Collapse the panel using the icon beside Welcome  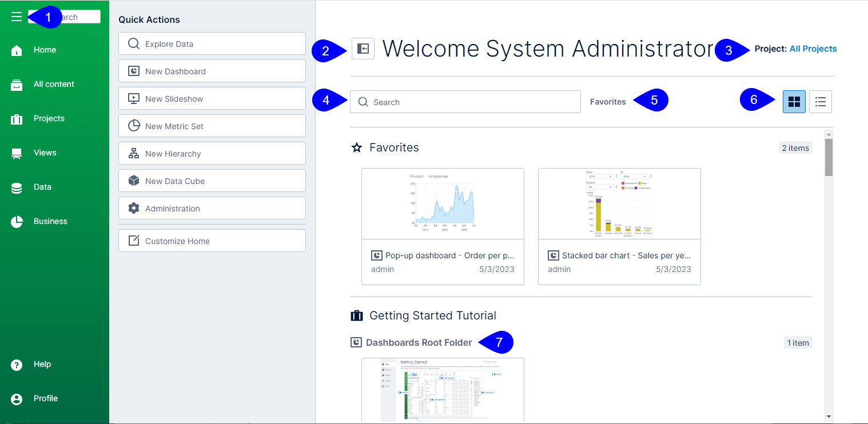[363, 49]
